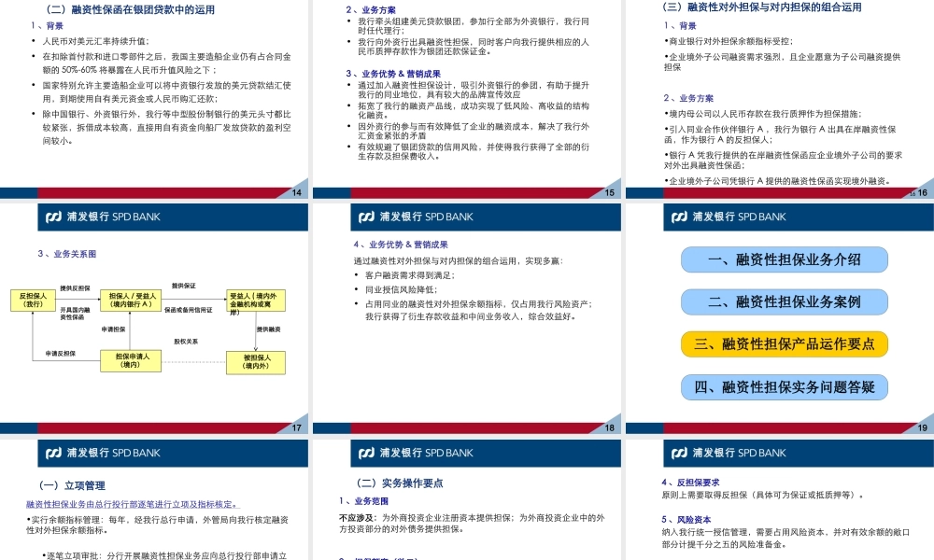934x560 pixels.
Task: Click the 受益人(境内外金融机构或离岸) diagram box
Action: click(256, 301)
